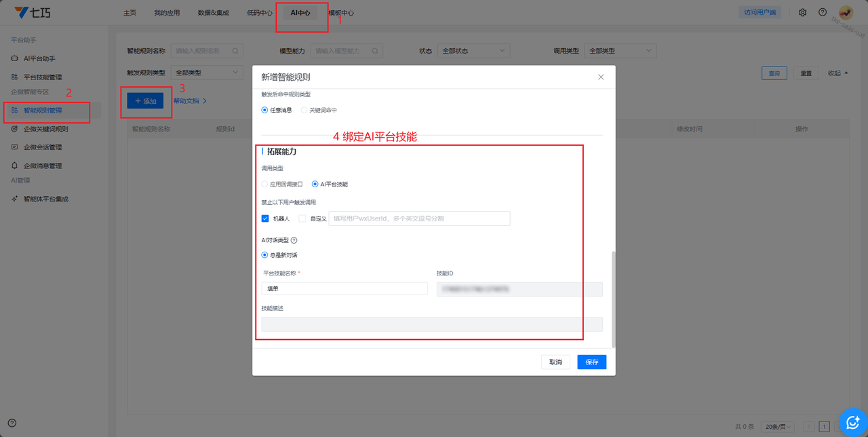Image resolution: width=868 pixels, height=437 pixels.
Task: Click search icon in 智能规则名称 field
Action: pyautogui.click(x=235, y=51)
